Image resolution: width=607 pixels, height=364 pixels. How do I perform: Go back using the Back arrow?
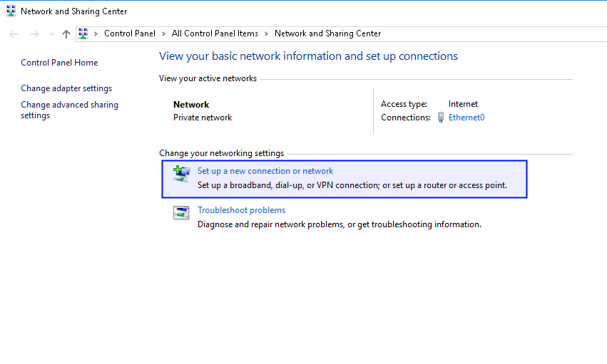pos(14,34)
